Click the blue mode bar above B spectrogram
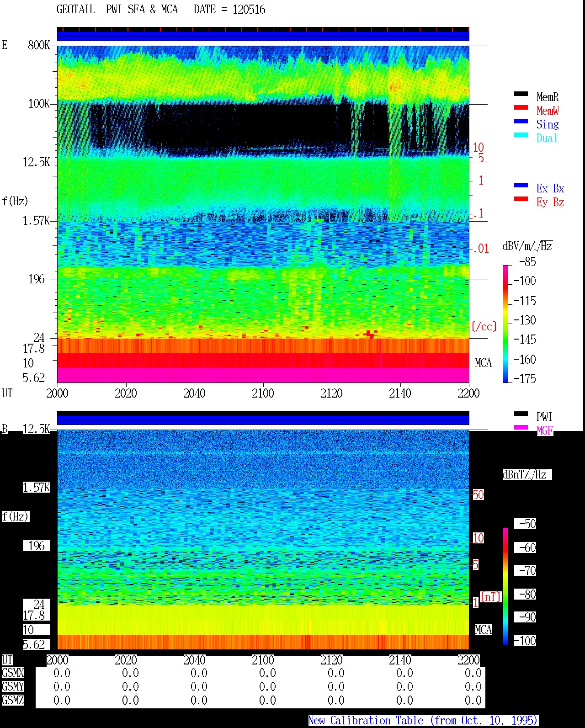Image resolution: width=585 pixels, height=728 pixels. click(263, 420)
